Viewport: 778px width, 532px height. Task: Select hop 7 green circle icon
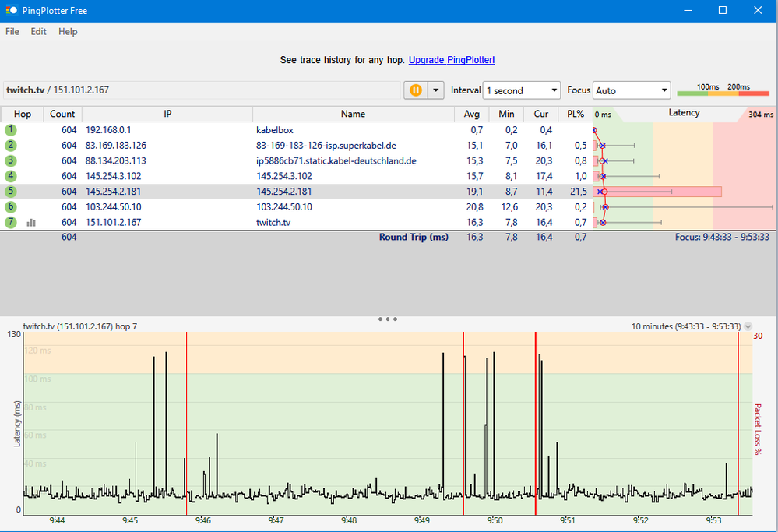(11, 222)
